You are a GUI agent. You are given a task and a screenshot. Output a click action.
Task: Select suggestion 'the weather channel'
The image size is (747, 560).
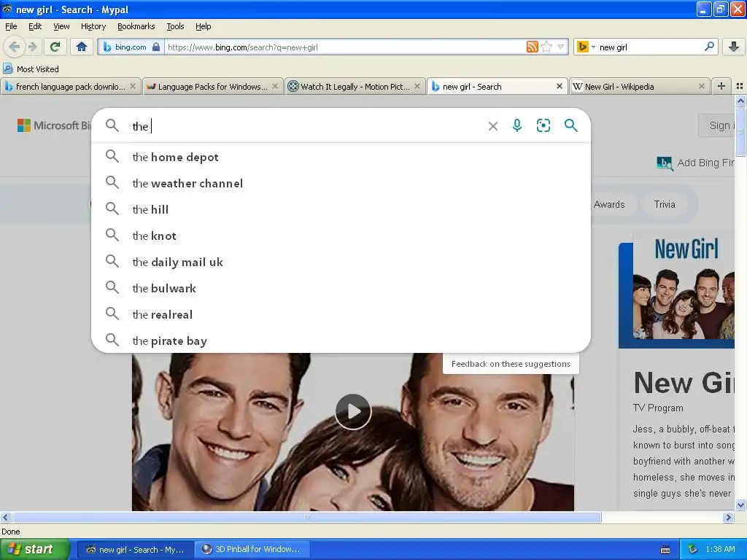341,183
